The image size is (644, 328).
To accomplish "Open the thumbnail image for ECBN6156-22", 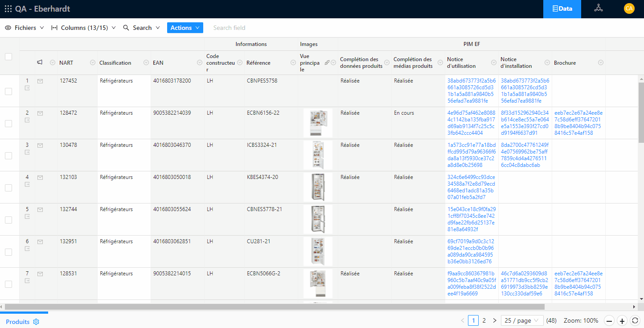I will pyautogui.click(x=318, y=123).
